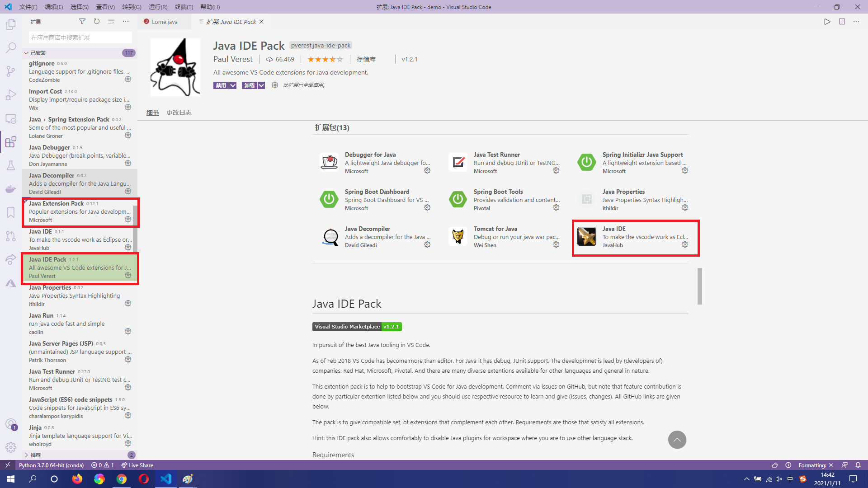Viewport: 868px width, 488px height.
Task: Open Source Control view
Action: click(x=10, y=71)
